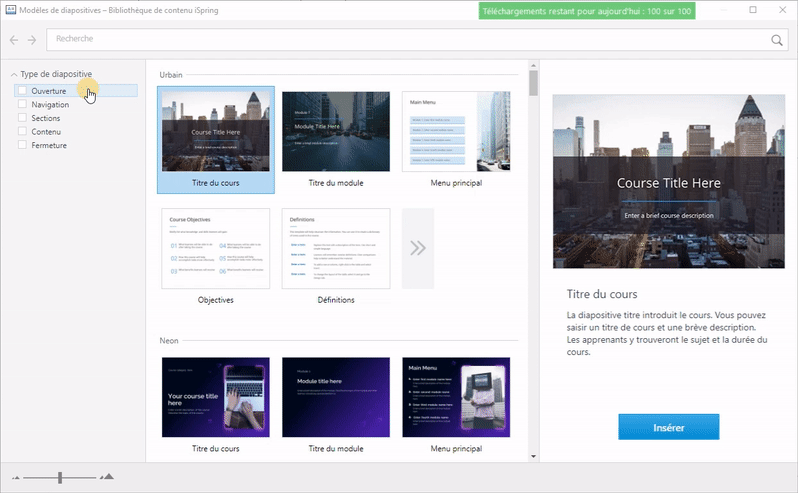Select the Urbain Objectives slide thumbnail
The height and width of the screenshot is (493, 798).
pos(215,248)
